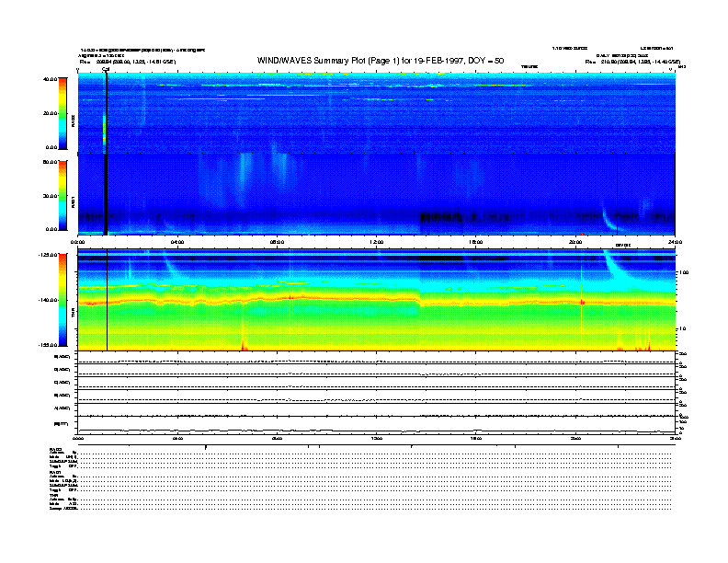
Task: Select the RAD1 intensity color bar
Action: click(63, 195)
